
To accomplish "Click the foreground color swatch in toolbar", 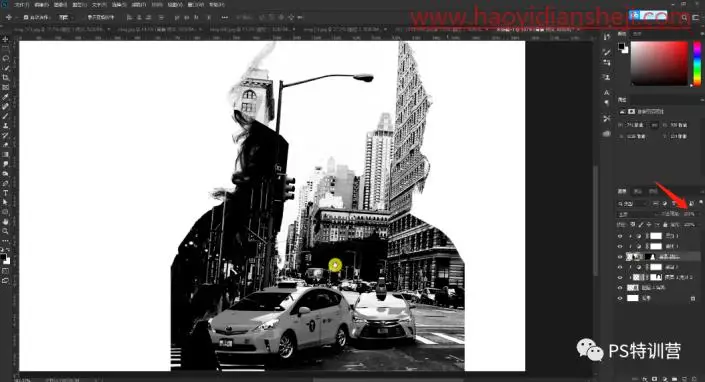I will (3, 257).
